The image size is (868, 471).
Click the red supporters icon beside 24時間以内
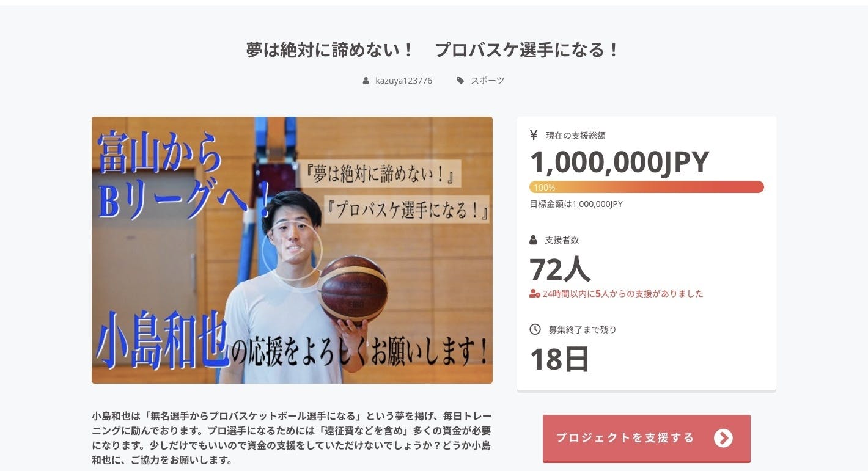(x=535, y=294)
